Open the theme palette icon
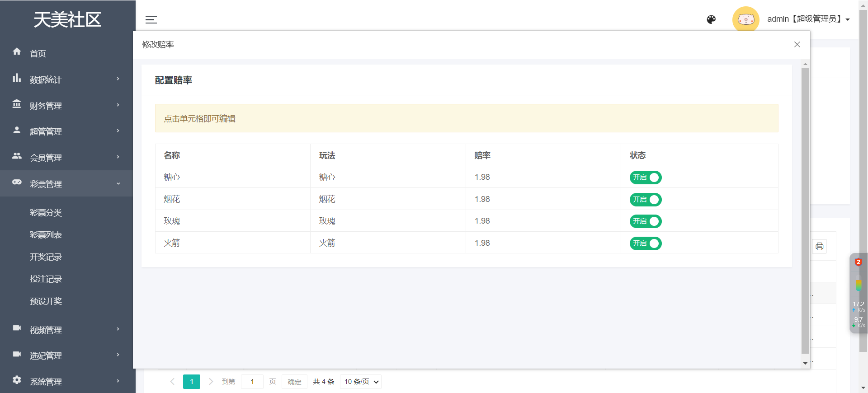 [x=711, y=19]
